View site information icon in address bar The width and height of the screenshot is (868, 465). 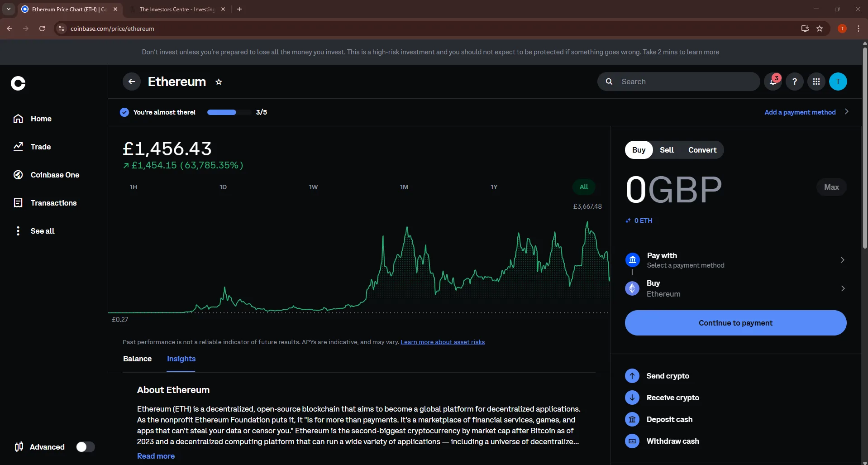[x=62, y=29]
